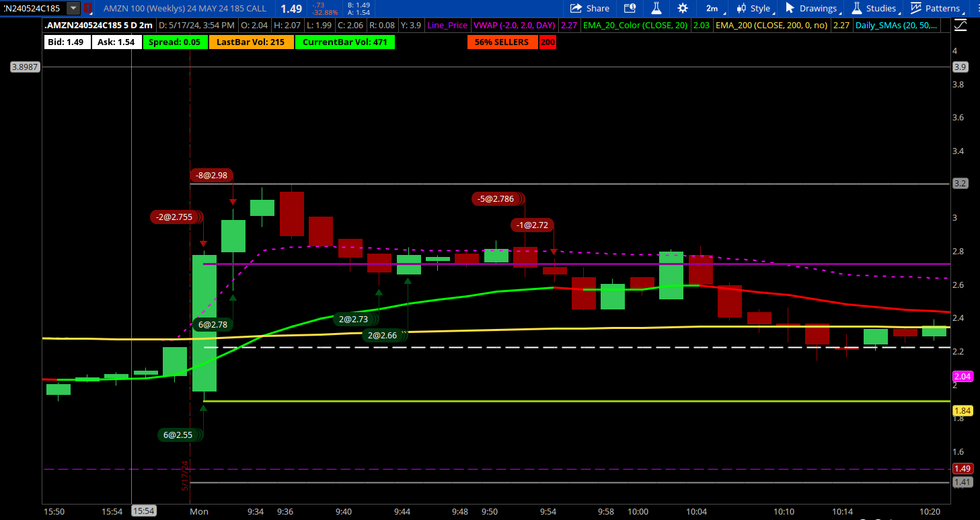Click the -32.88% change value

324,12
